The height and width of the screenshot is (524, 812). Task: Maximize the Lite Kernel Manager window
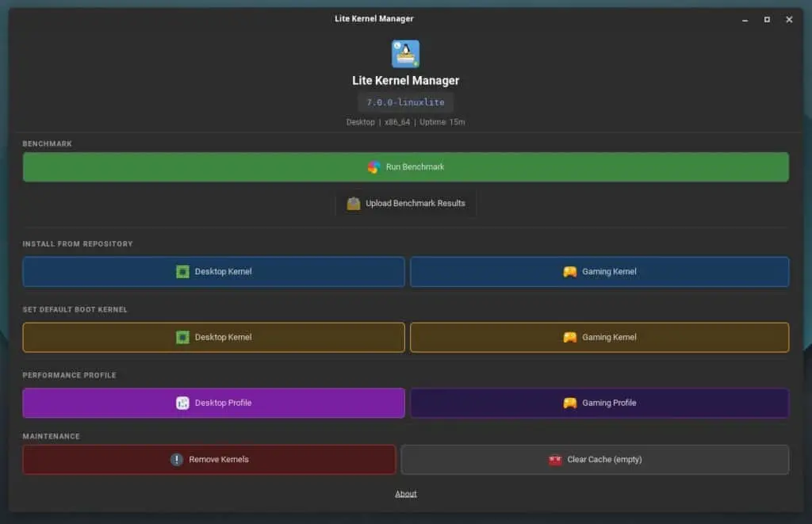767,20
